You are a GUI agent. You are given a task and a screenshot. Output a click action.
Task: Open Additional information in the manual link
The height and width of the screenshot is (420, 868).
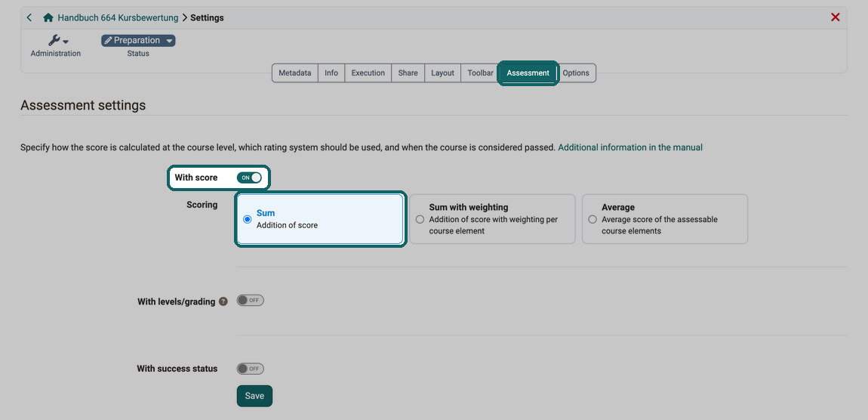(630, 147)
